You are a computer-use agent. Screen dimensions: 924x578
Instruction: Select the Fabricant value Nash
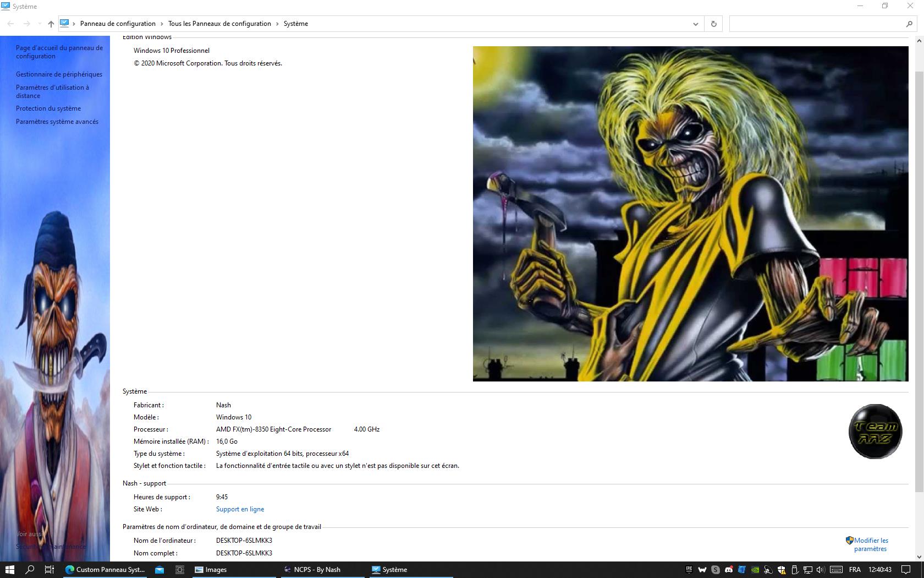tap(223, 405)
